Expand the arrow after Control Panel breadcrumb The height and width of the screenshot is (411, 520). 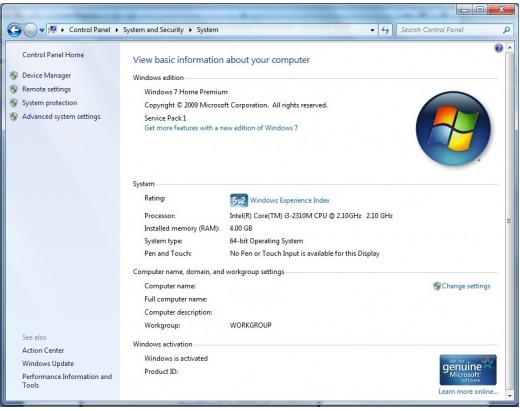pos(117,30)
